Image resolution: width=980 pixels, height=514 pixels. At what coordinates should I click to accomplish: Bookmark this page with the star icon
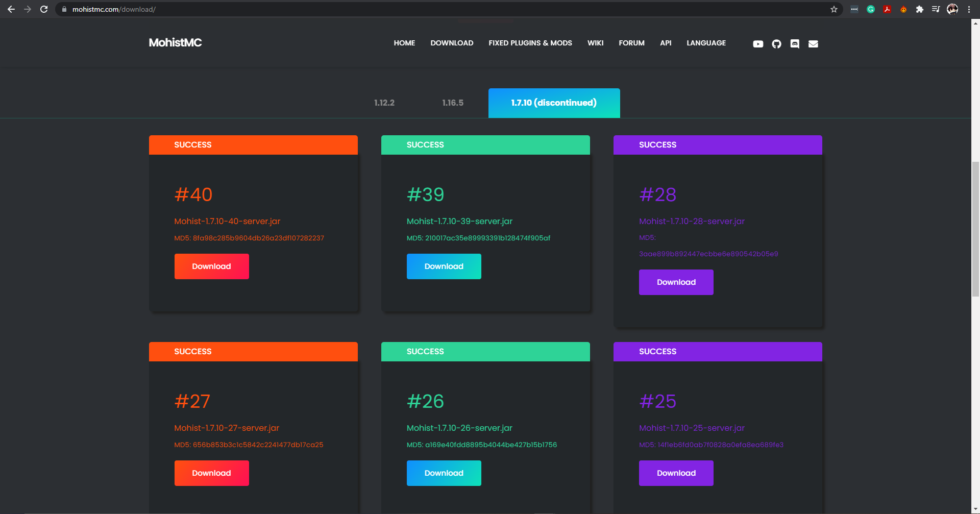(834, 9)
